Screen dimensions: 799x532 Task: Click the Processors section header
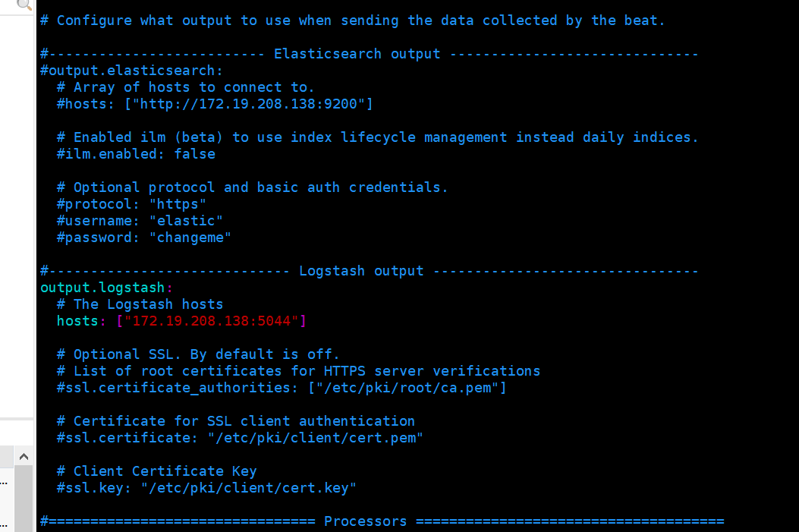[x=365, y=521]
